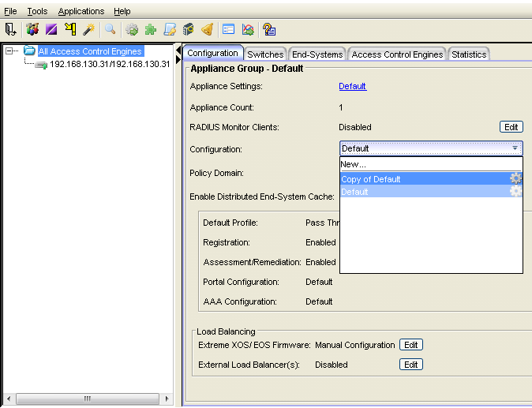Click the help question mark toolbar icon

click(269, 29)
